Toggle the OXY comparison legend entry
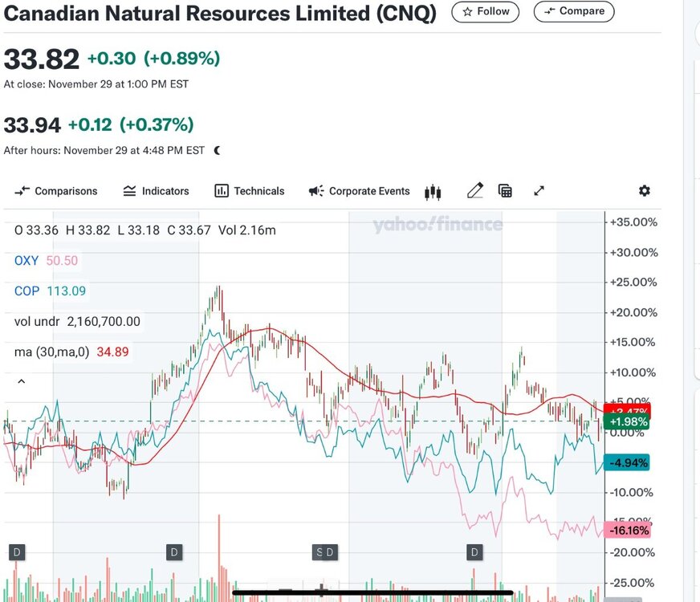Image resolution: width=700 pixels, height=602 pixels. (x=46, y=261)
